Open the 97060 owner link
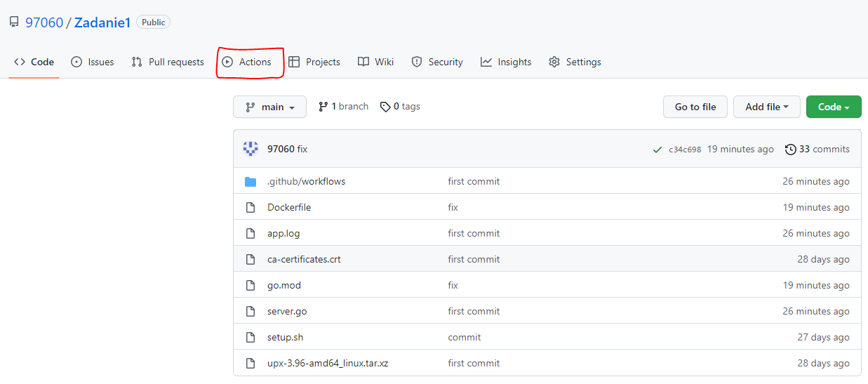This screenshot has height=384, width=868. pyautogui.click(x=44, y=22)
